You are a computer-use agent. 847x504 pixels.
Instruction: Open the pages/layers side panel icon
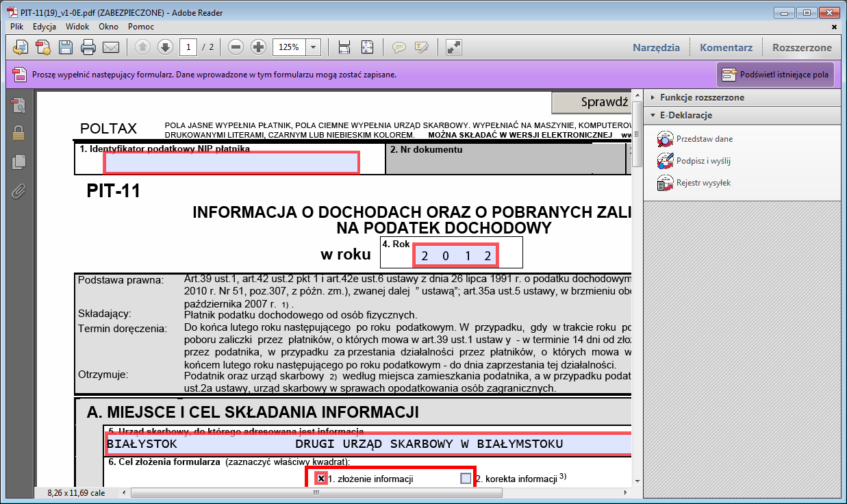[18, 162]
